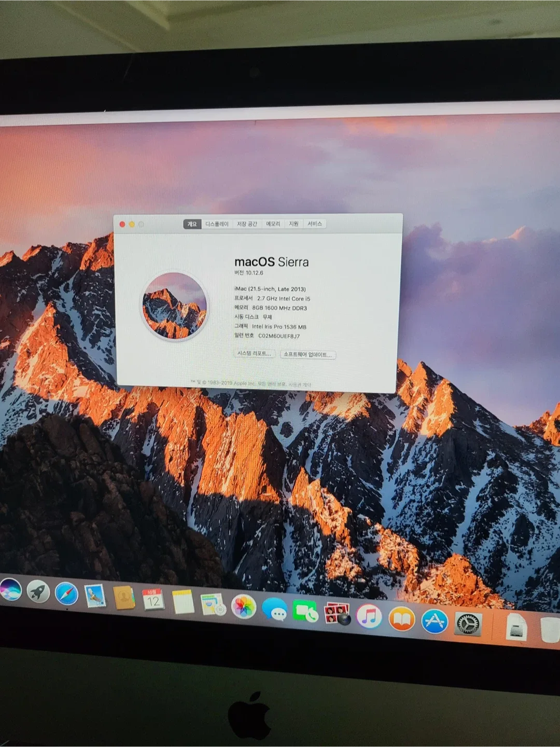560x747 pixels.
Task: Switch to the 서비스 tab
Action: 315,224
